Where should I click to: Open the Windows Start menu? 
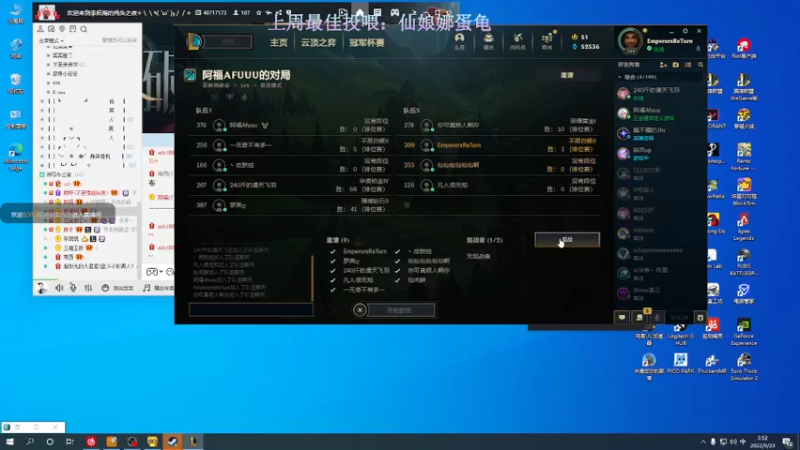[10, 441]
